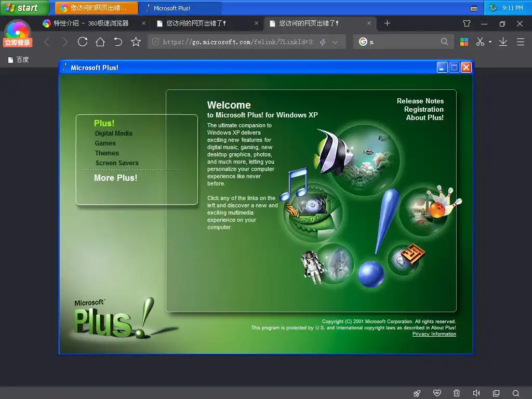The height and width of the screenshot is (399, 532).
Task: Click the scissors screenshot tool icon
Action: (480, 42)
